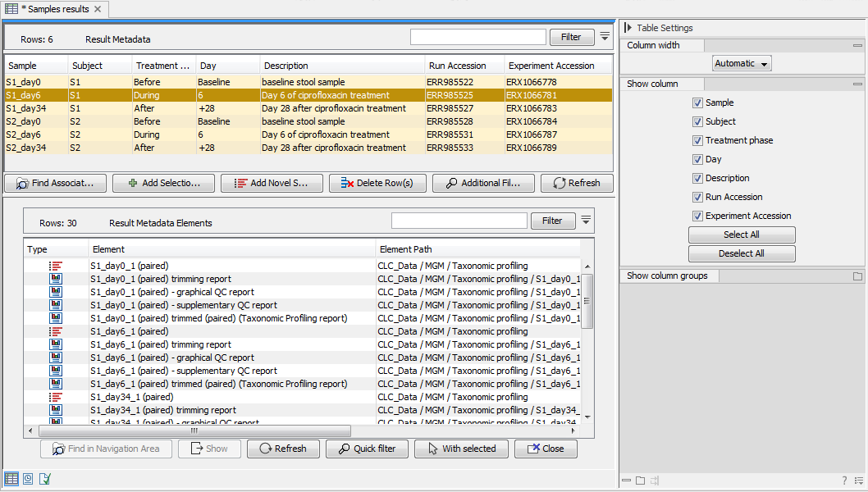Image resolution: width=868 pixels, height=492 pixels.
Task: Activate the Delete Rows tool
Action: tap(377, 183)
